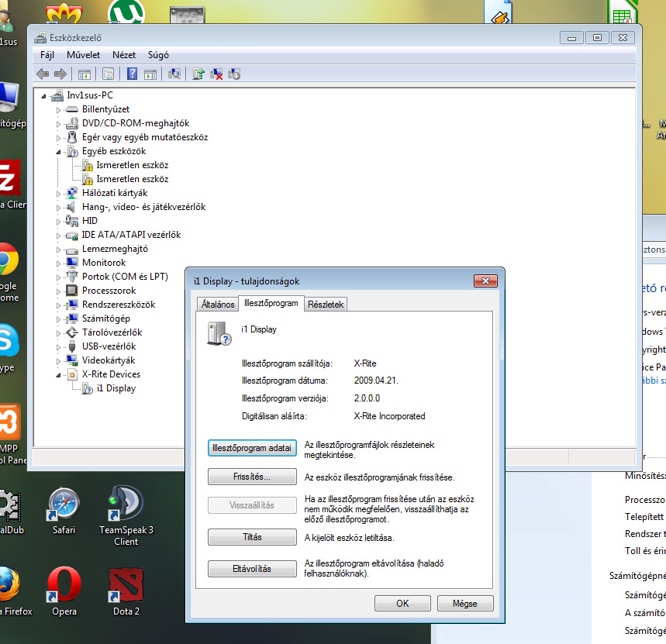
Task: Click the Forward arrow in Eszközkezelő toolbar
Action: coord(60,74)
